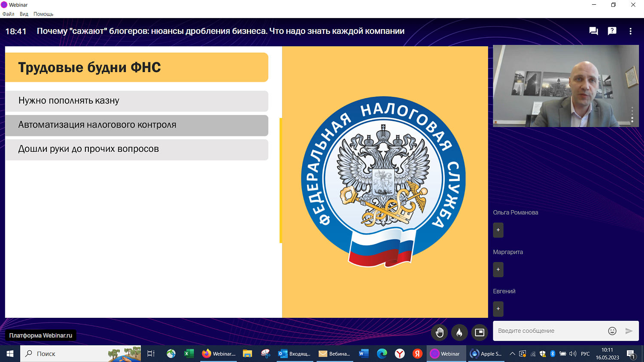Open File Explorer from the taskbar
This screenshot has height=362, width=644.
247,354
